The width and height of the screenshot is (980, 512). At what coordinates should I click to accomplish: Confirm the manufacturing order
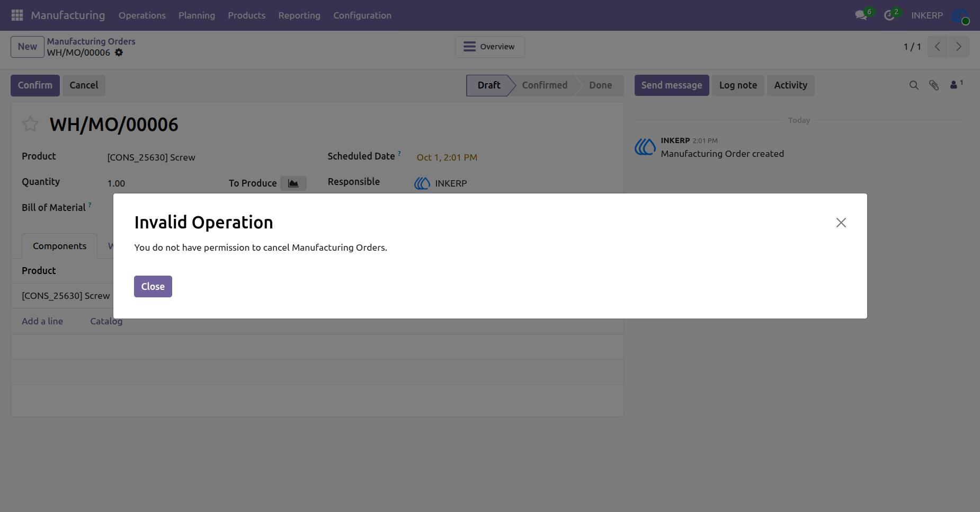(35, 85)
